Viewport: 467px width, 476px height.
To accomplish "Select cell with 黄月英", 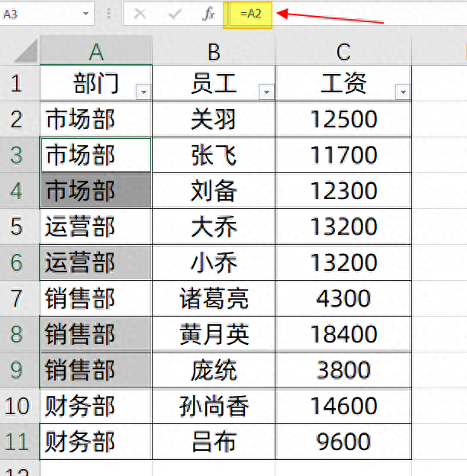I will (x=214, y=334).
